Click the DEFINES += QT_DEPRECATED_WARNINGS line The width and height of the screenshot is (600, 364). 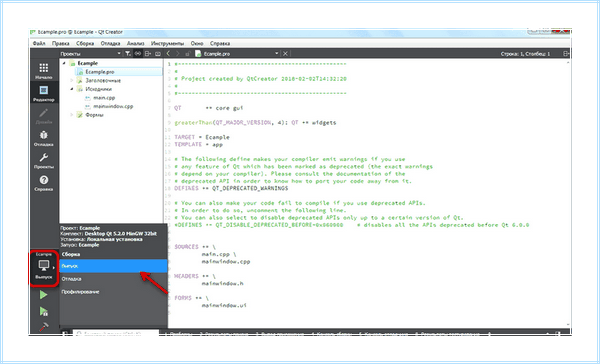coord(231,188)
